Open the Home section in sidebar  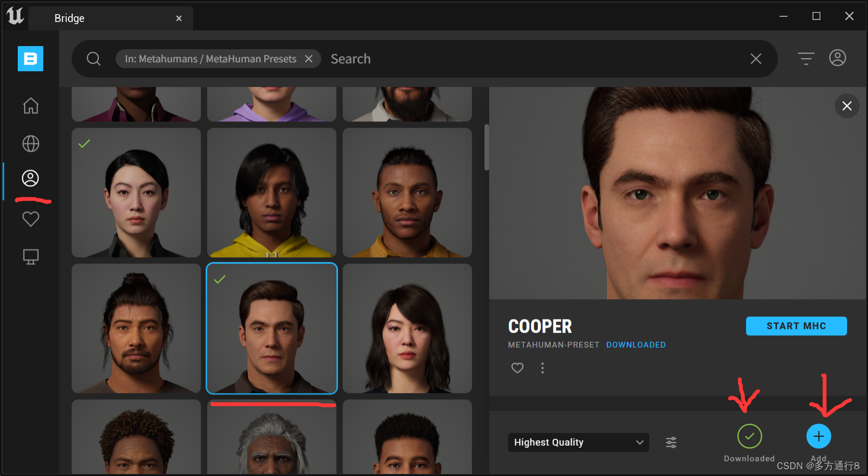tap(31, 106)
